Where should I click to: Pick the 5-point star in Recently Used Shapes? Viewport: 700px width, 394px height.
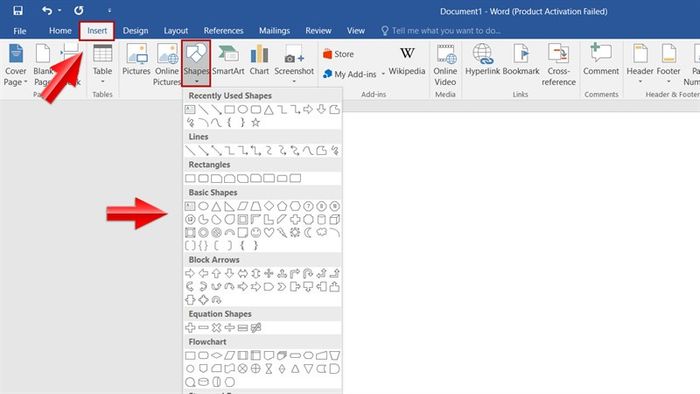click(255, 122)
